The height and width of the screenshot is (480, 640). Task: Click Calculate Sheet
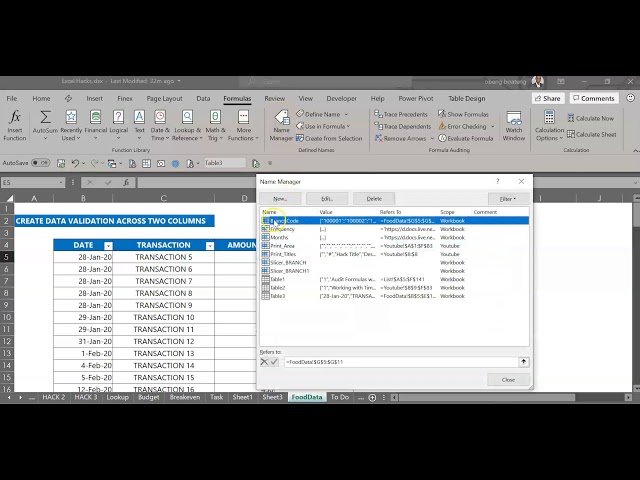click(591, 134)
